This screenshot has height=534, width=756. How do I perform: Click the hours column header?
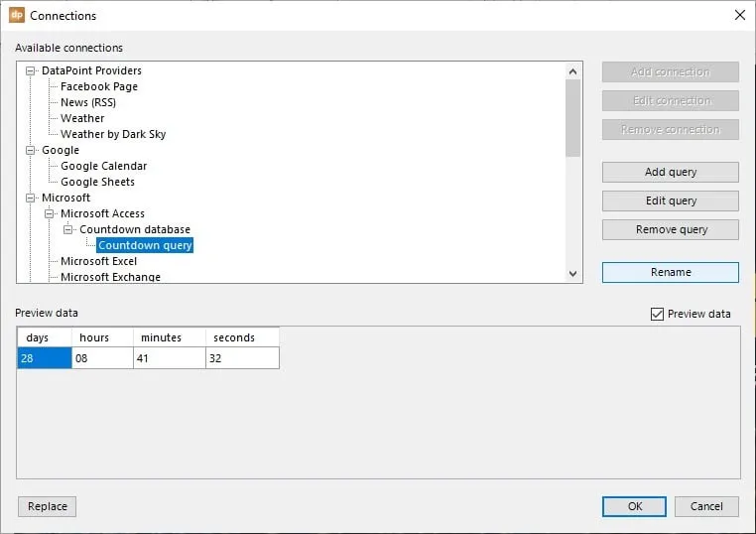103,337
